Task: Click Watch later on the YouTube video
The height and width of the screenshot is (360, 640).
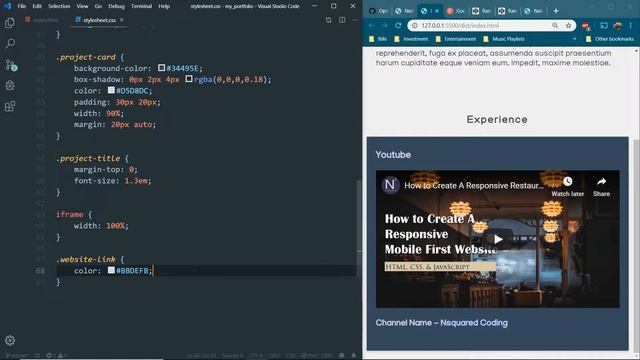Action: coord(567,187)
